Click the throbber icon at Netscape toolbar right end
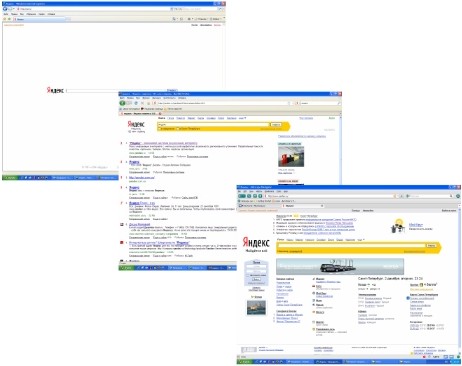Image resolution: width=462 pixels, height=366 pixels. coord(458,196)
